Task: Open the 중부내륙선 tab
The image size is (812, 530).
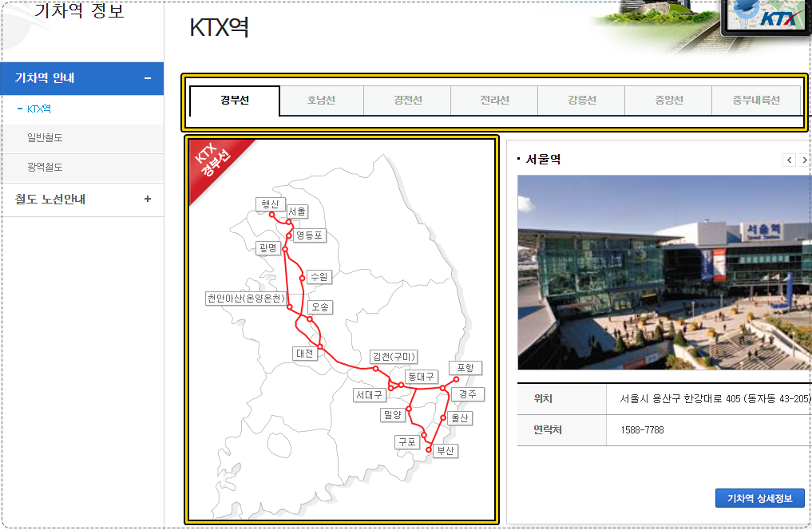Action: pyautogui.click(x=756, y=100)
